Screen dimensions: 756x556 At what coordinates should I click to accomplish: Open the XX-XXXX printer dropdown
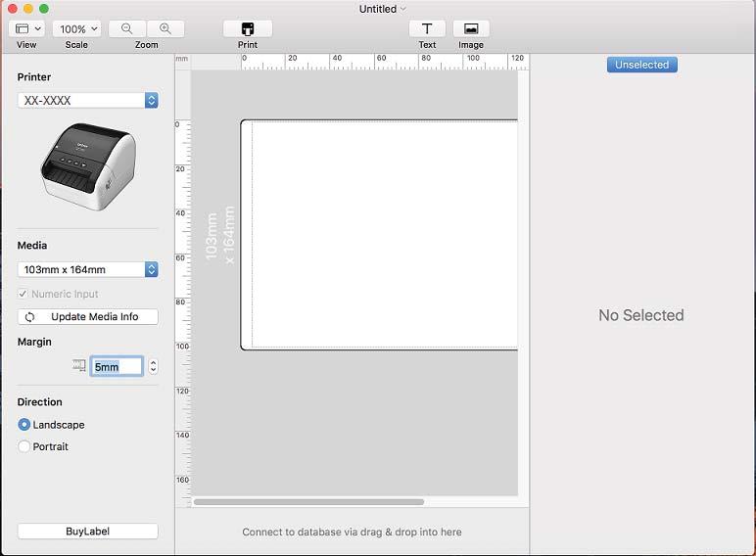(88, 100)
